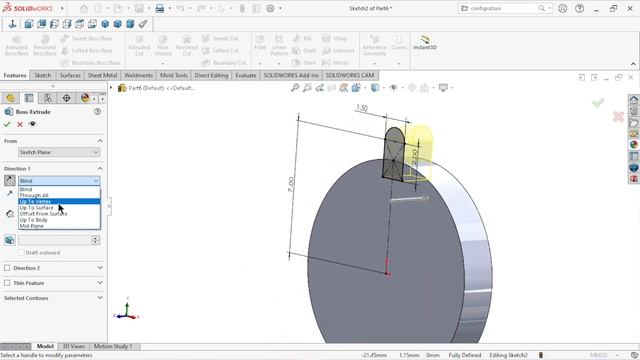640x360 pixels.
Task: Click the Help question mark in title bar
Action: click(579, 8)
